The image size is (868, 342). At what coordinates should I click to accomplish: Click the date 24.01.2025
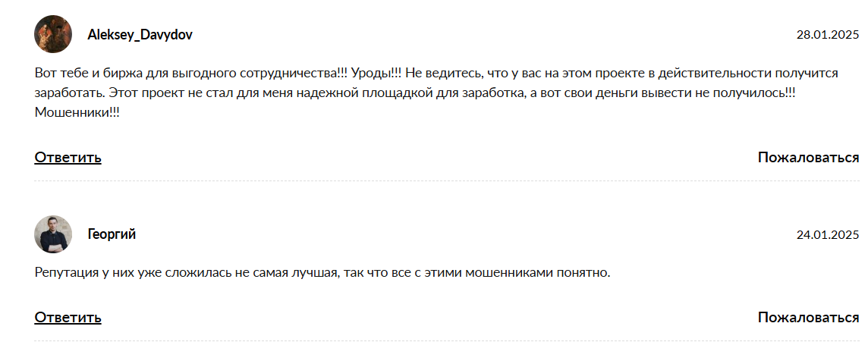point(828,234)
